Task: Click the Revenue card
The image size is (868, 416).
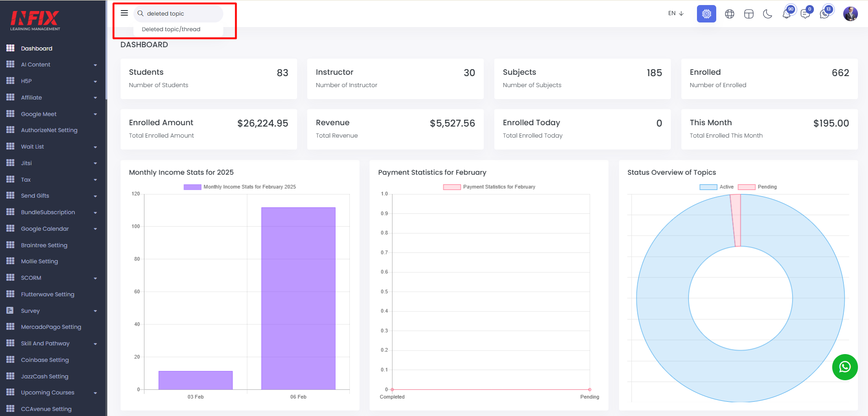Action: click(x=395, y=129)
